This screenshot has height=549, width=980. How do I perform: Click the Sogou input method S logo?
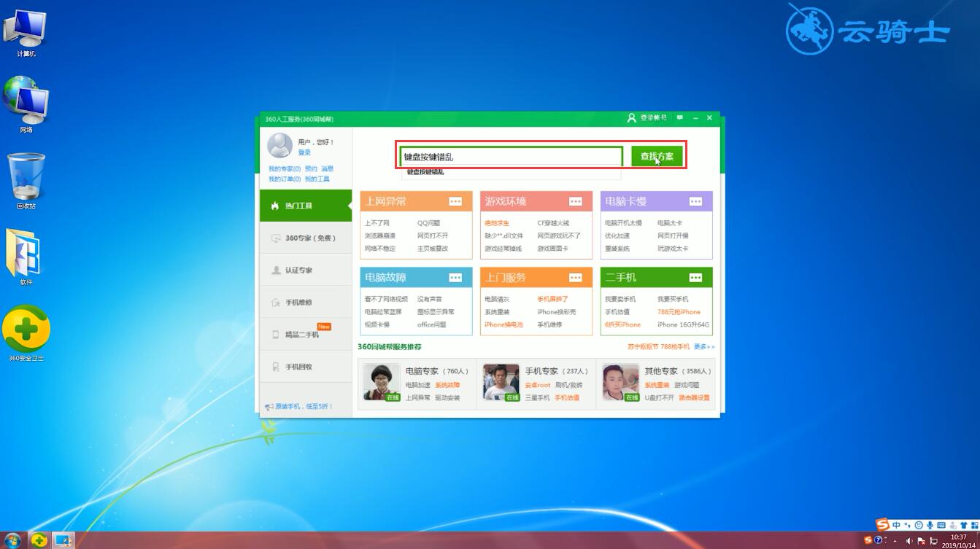[x=883, y=525]
